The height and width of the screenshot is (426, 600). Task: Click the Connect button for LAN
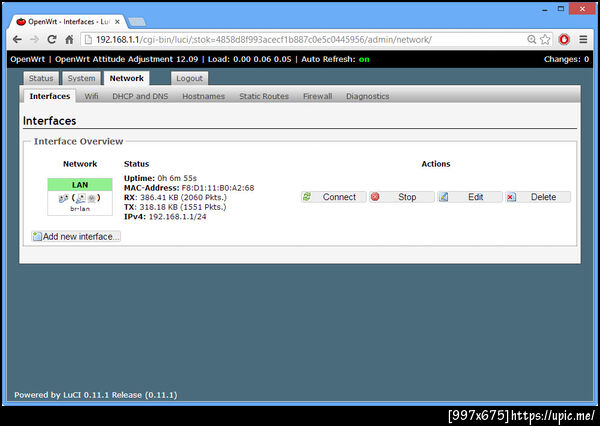(x=333, y=197)
